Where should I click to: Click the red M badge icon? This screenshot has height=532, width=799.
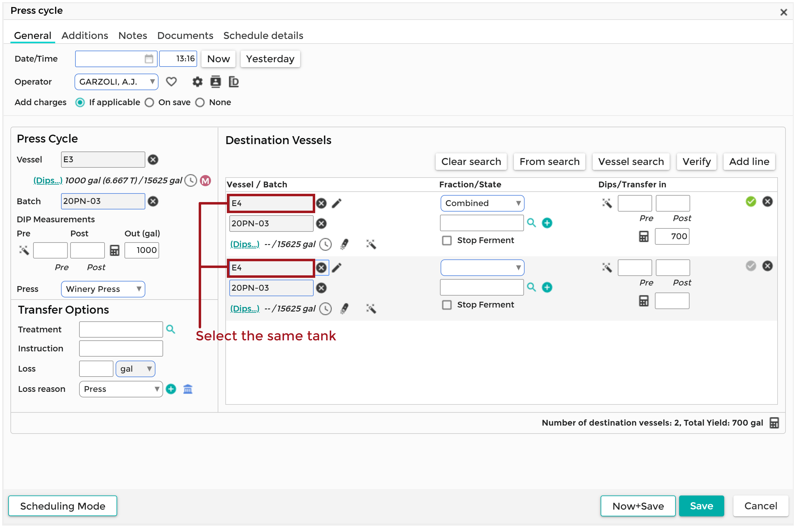tap(205, 181)
